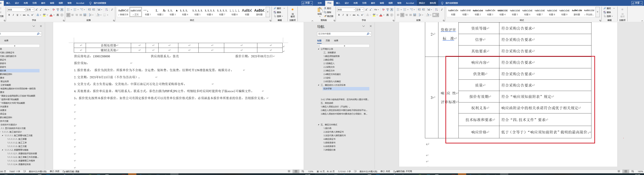Viewport: 644px width, 175px height.
Task: Click Replace (替换) in the right window
Action: pyautogui.click(x=607, y=12)
